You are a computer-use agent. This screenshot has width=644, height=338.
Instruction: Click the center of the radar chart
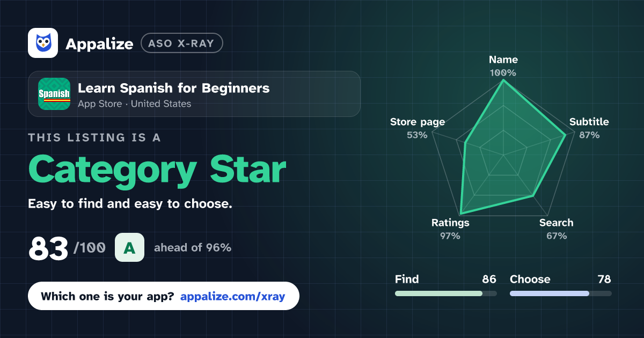coord(503,152)
